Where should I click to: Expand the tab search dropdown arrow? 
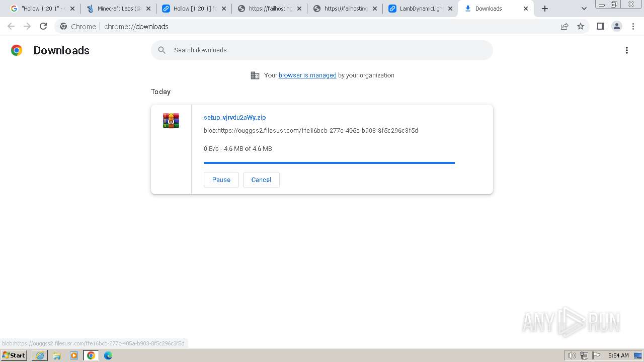point(584,9)
